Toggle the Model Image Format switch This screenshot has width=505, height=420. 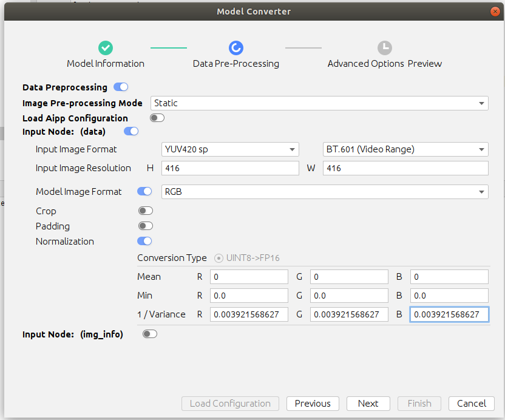(x=144, y=192)
